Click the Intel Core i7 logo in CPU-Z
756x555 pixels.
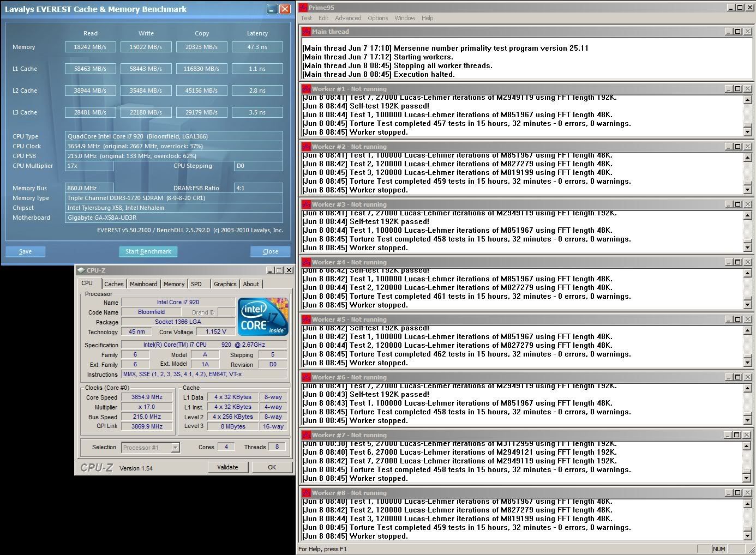(x=262, y=316)
